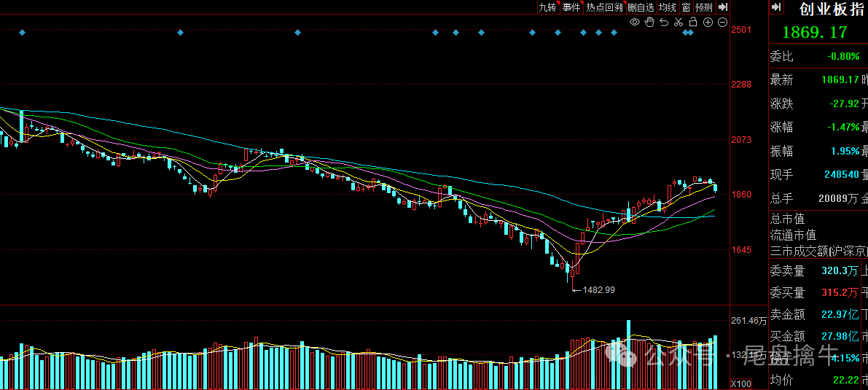Click the 预测 forecast button
Viewport: 868px width, 390px height.
(x=703, y=7)
